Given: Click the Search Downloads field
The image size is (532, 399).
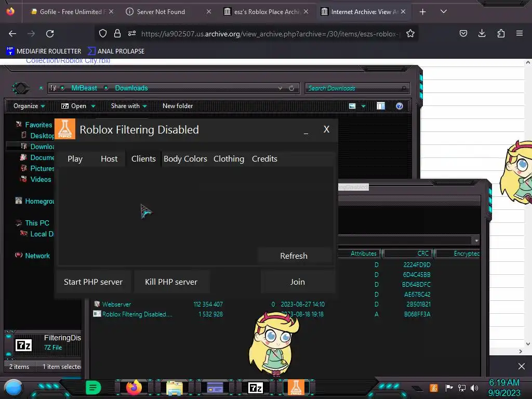Looking at the screenshot, I should click(x=357, y=88).
